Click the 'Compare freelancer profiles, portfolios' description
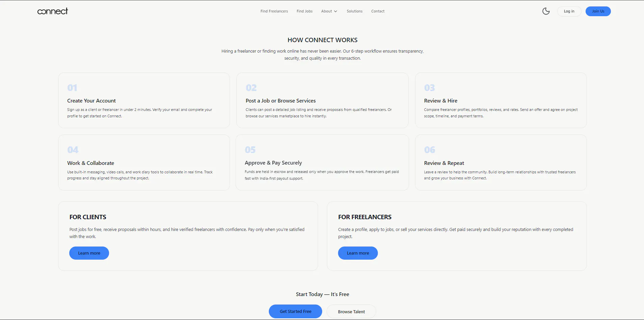Screen dimensions: 644x320 click(501, 113)
